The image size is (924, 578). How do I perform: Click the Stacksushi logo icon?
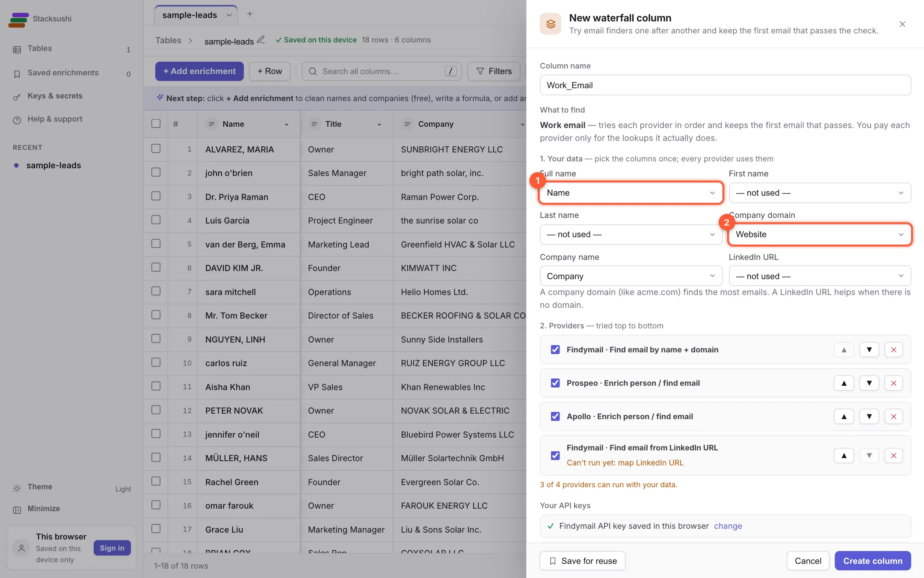point(18,19)
